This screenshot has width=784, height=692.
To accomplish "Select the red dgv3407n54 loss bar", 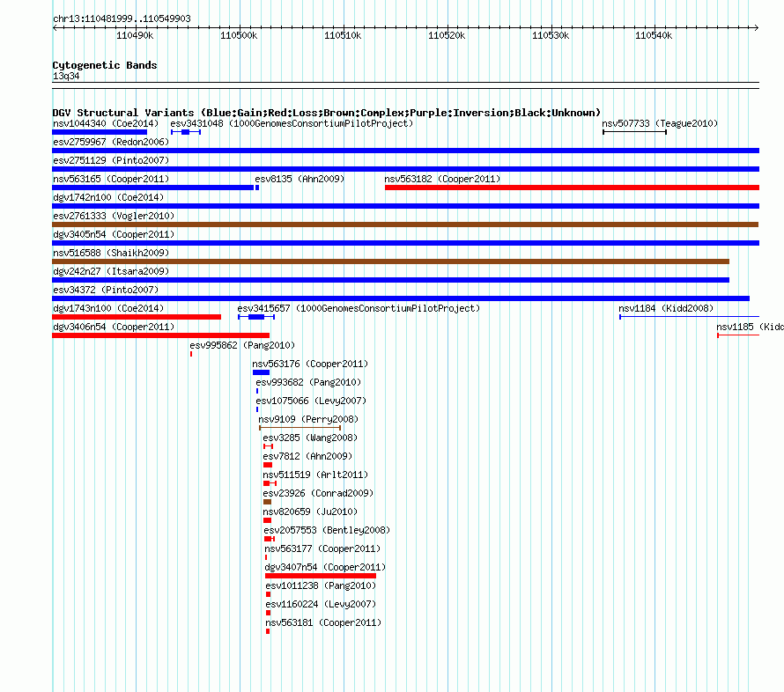I will (x=321, y=576).
